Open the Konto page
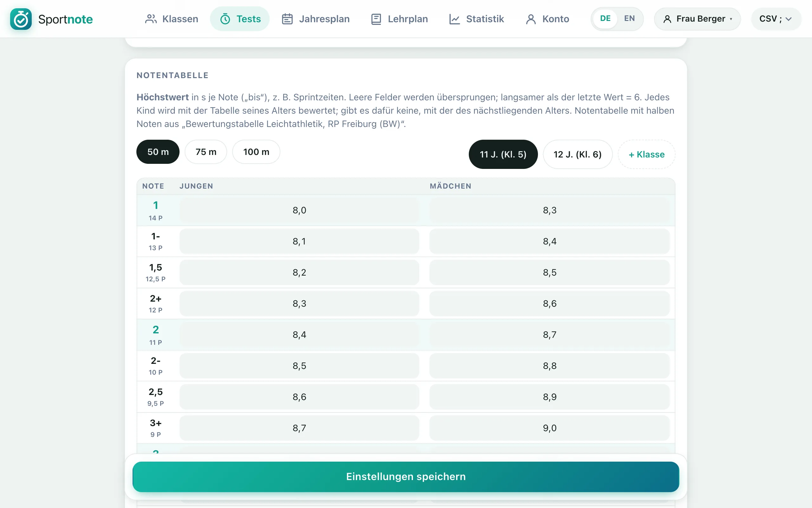 coord(547,19)
